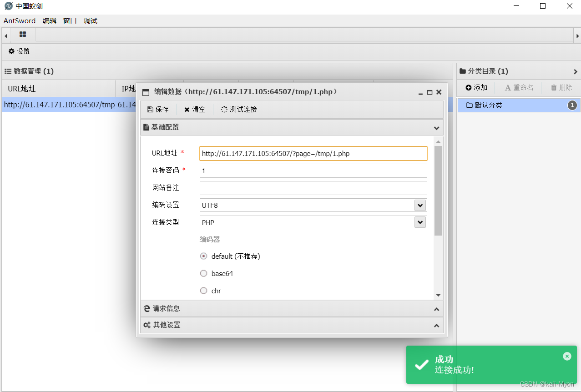
Task: Click the 默认分类 count badge
Action: click(x=572, y=106)
